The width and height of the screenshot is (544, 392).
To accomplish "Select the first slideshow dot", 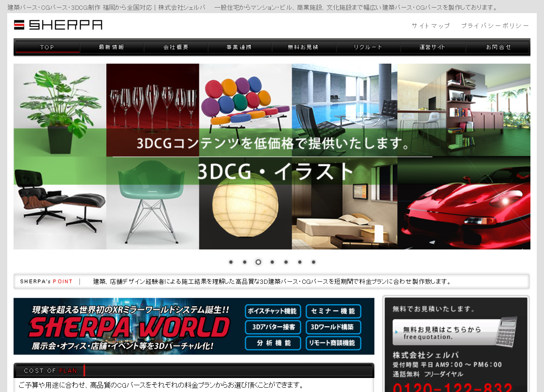I will click(x=231, y=262).
